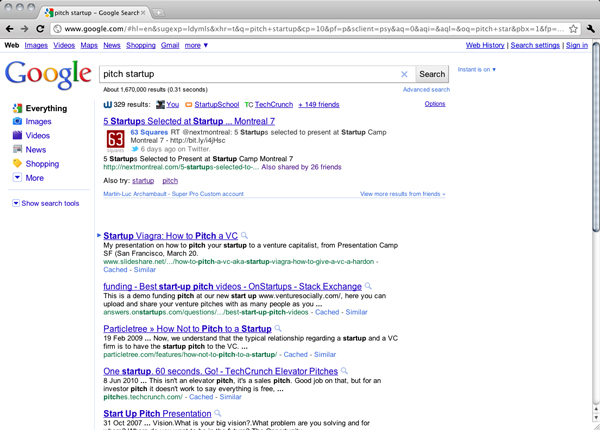
Task: Click View more results from friends
Action: pyautogui.click(x=403, y=194)
